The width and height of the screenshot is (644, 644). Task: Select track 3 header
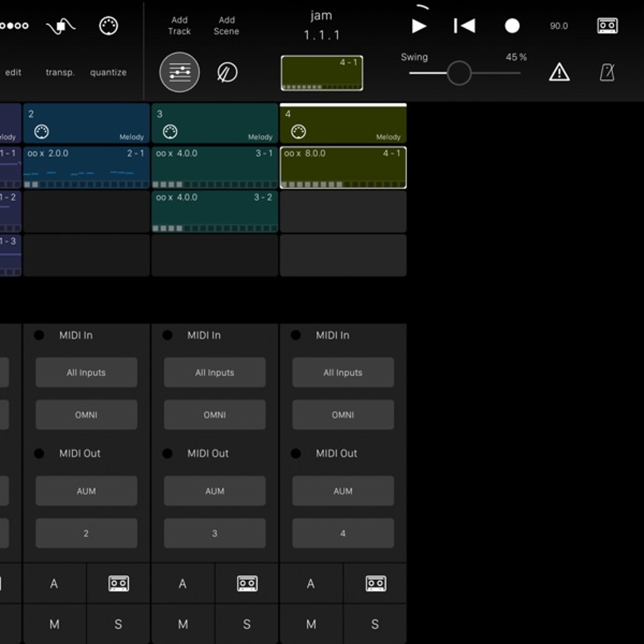click(215, 123)
